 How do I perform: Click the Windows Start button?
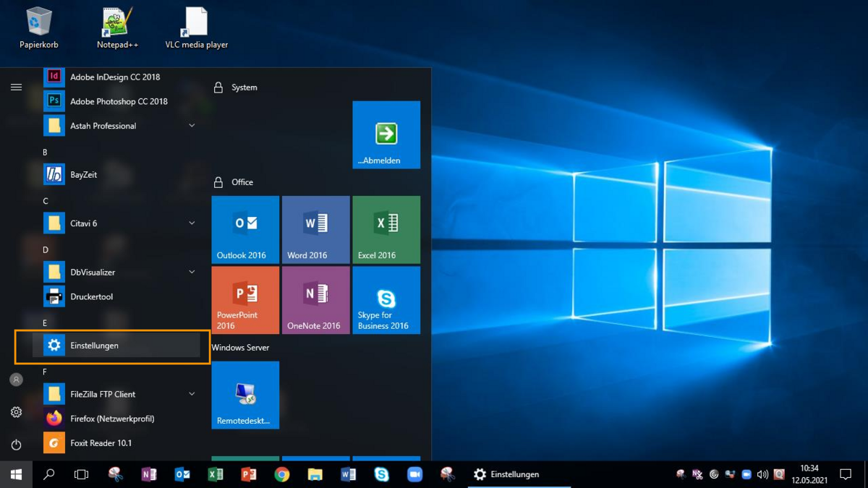[x=16, y=474]
